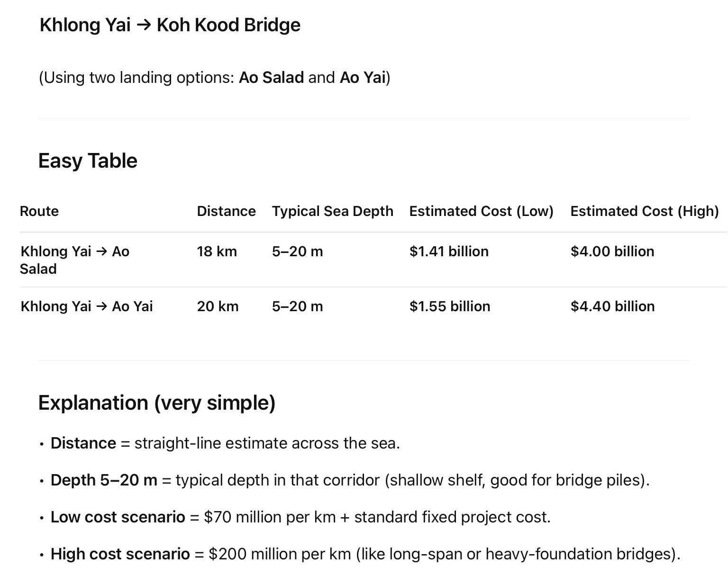Click the "Distance" column header
The image size is (728, 584).
pyautogui.click(x=226, y=211)
